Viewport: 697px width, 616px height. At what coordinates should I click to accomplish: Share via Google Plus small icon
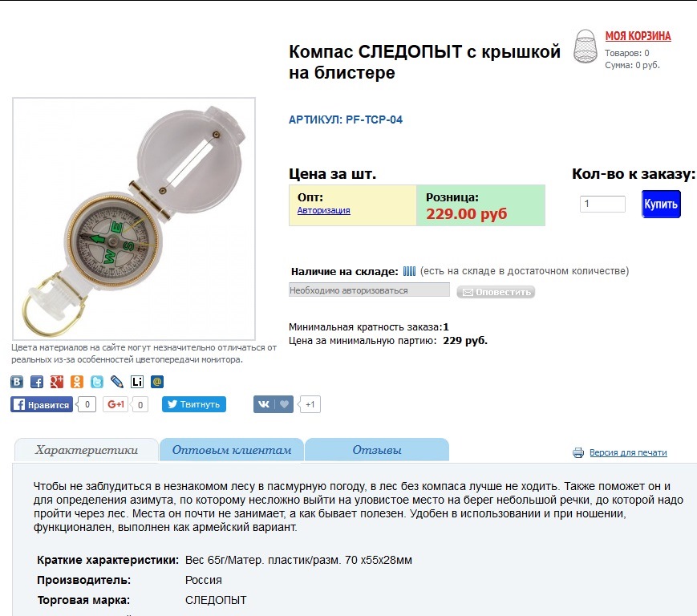57,382
